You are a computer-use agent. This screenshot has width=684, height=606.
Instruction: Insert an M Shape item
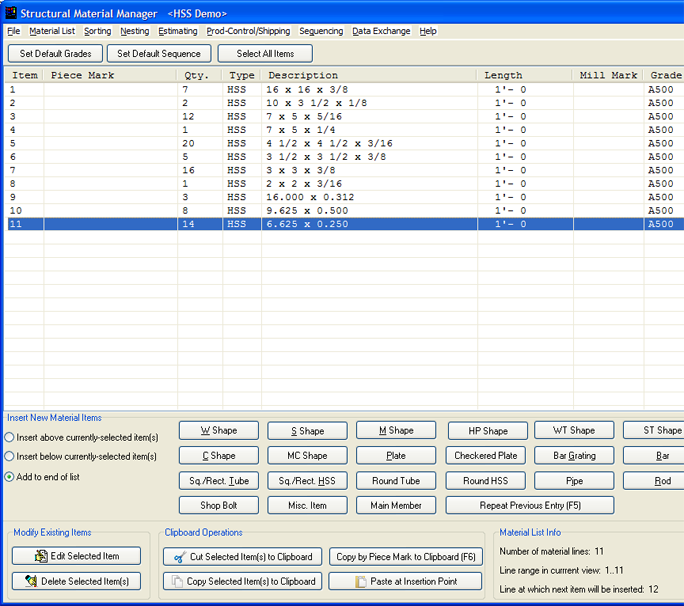396,431
